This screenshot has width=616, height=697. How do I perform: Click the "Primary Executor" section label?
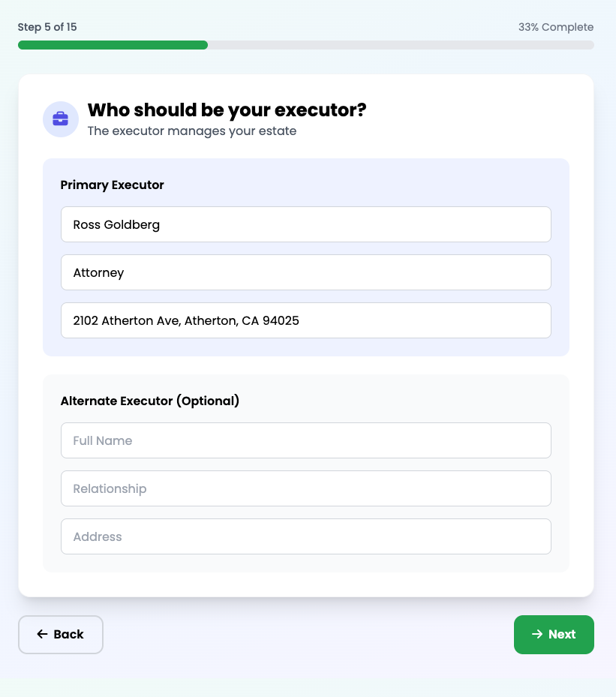(112, 185)
